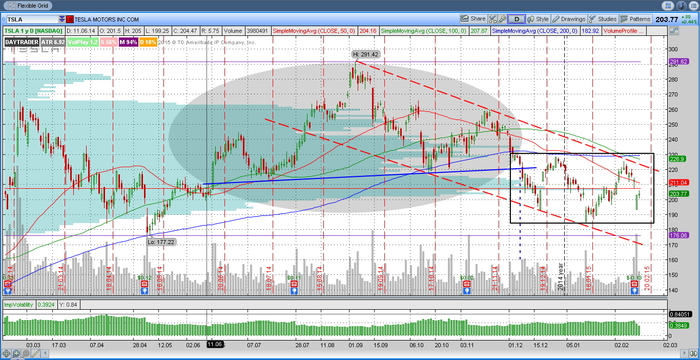The width and height of the screenshot is (700, 360).
Task: Click the red event icon at chart start
Action: tap(8, 284)
